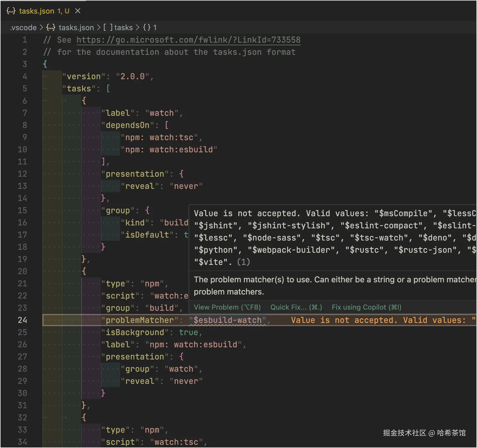This screenshot has width=477, height=448.
Task: Click the "npm: watch:esbuild" string on line 10
Action: coord(169,149)
